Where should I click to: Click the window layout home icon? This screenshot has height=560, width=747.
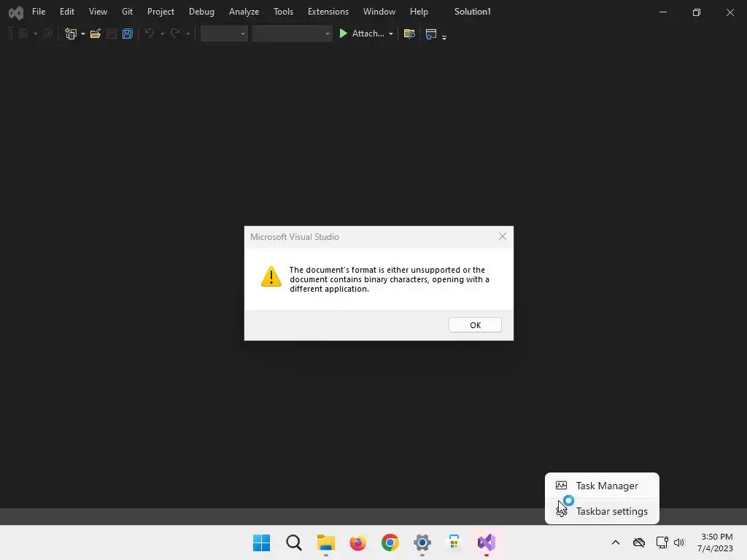(x=431, y=34)
